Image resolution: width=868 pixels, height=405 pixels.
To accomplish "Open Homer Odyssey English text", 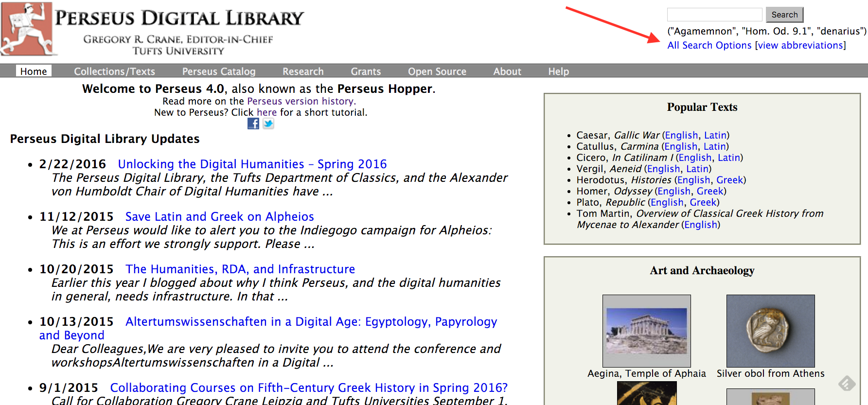I will pyautogui.click(x=674, y=191).
